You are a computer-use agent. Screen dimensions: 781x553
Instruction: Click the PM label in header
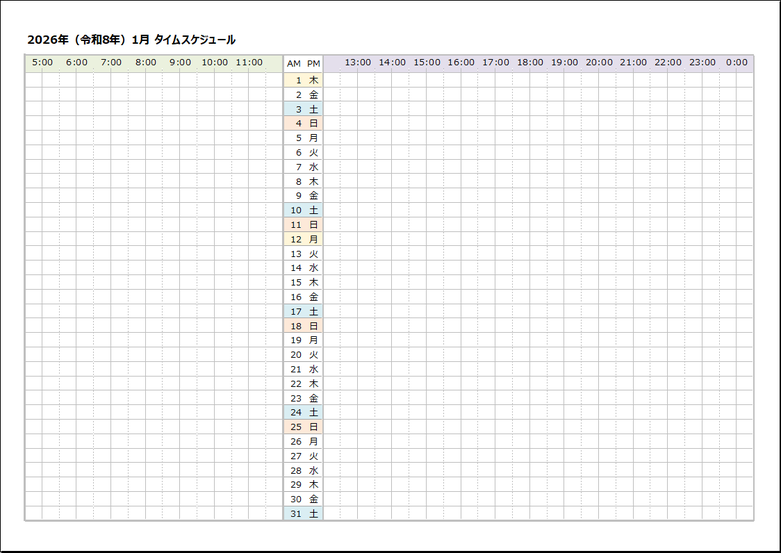(314, 63)
